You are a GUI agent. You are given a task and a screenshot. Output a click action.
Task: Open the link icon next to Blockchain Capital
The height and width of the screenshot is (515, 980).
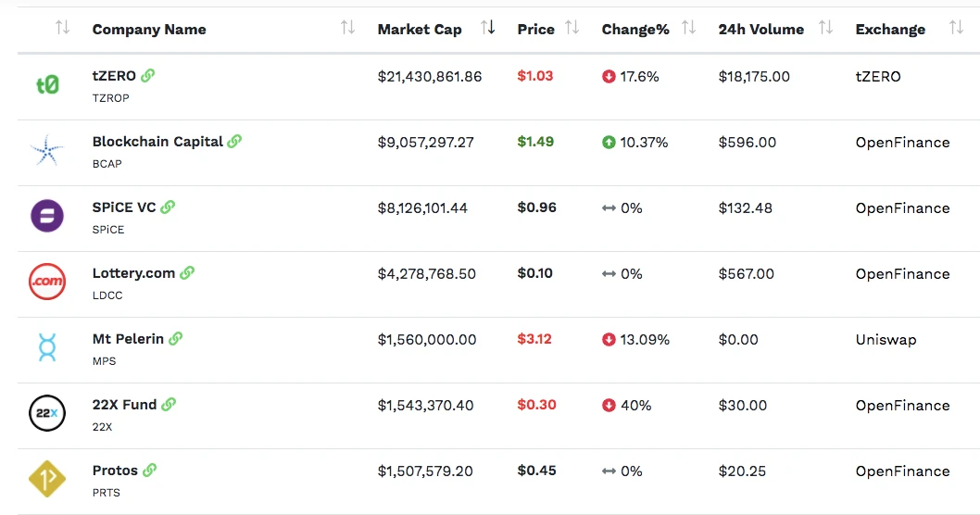click(x=234, y=141)
